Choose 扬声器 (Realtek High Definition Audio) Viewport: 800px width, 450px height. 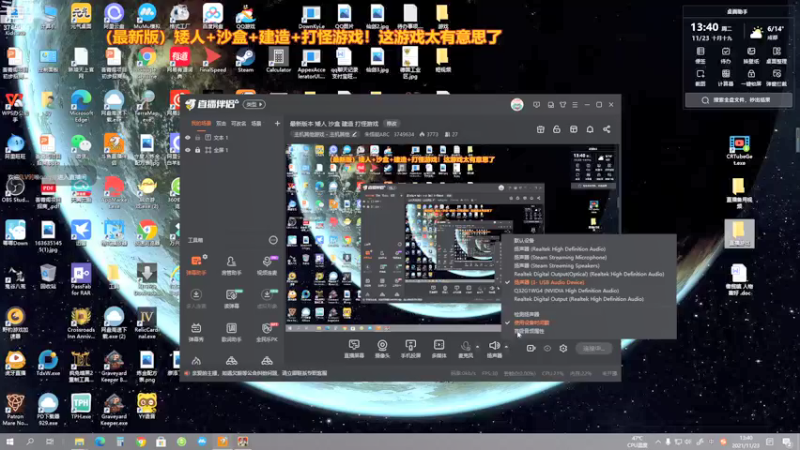coord(560,249)
